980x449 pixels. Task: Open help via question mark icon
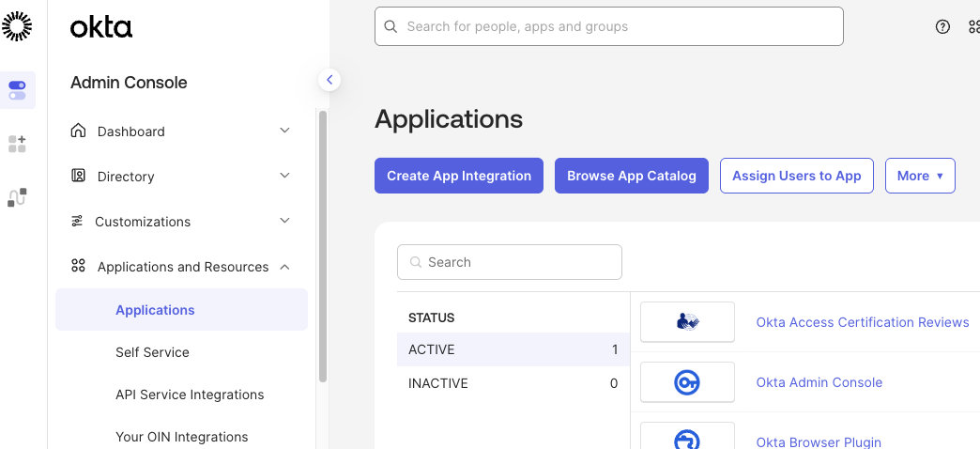pyautogui.click(x=942, y=26)
